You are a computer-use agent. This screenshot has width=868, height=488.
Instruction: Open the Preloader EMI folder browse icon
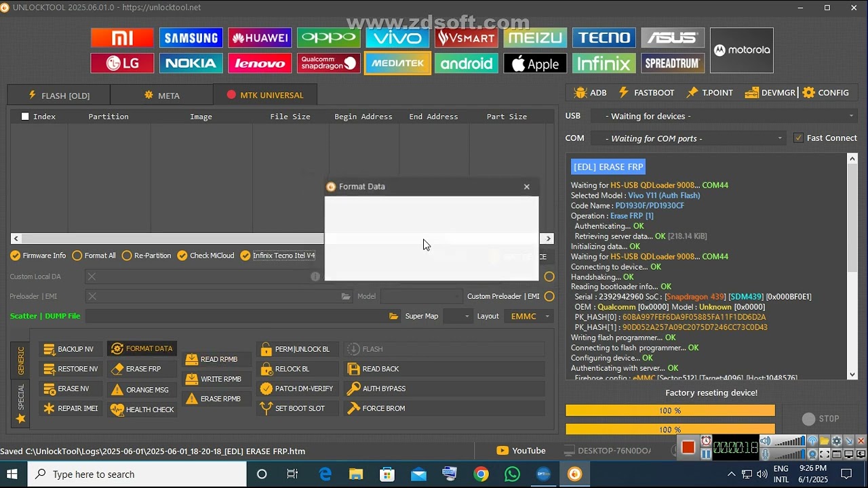pyautogui.click(x=346, y=296)
